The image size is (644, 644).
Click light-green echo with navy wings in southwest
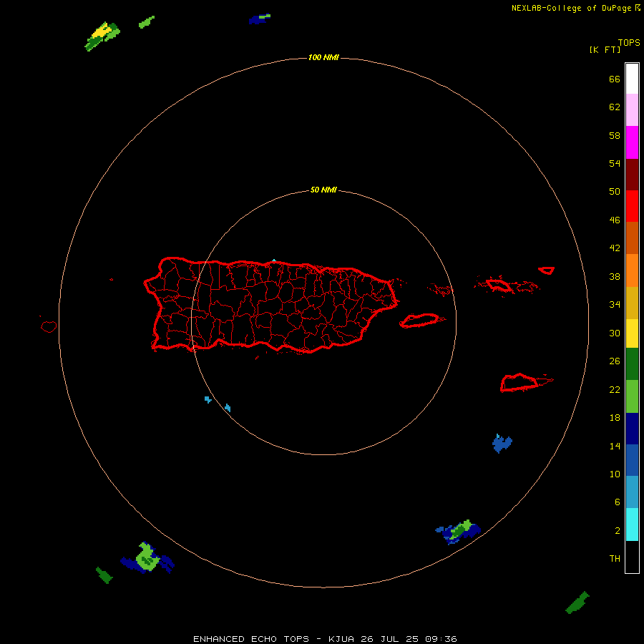[147, 558]
